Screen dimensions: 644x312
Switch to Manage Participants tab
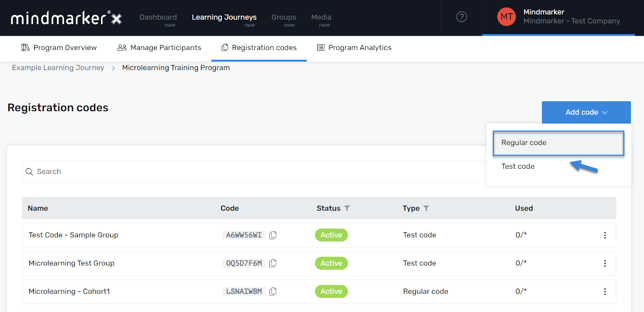159,47
